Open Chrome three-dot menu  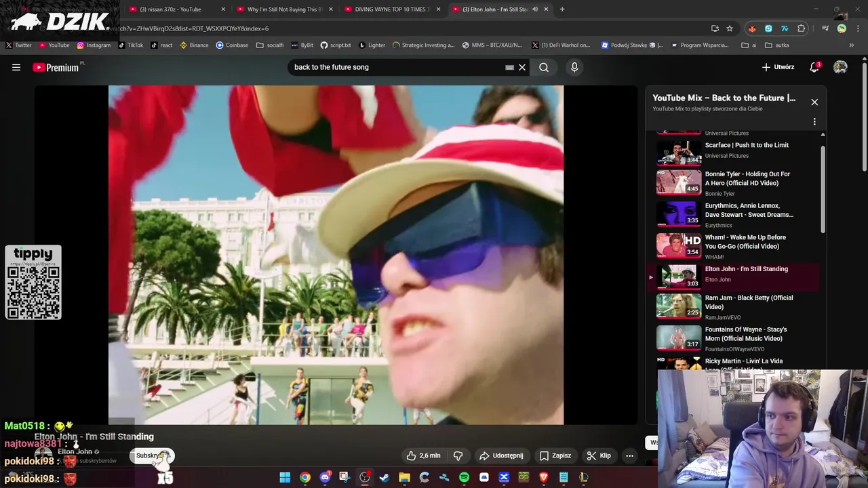pyautogui.click(x=856, y=28)
